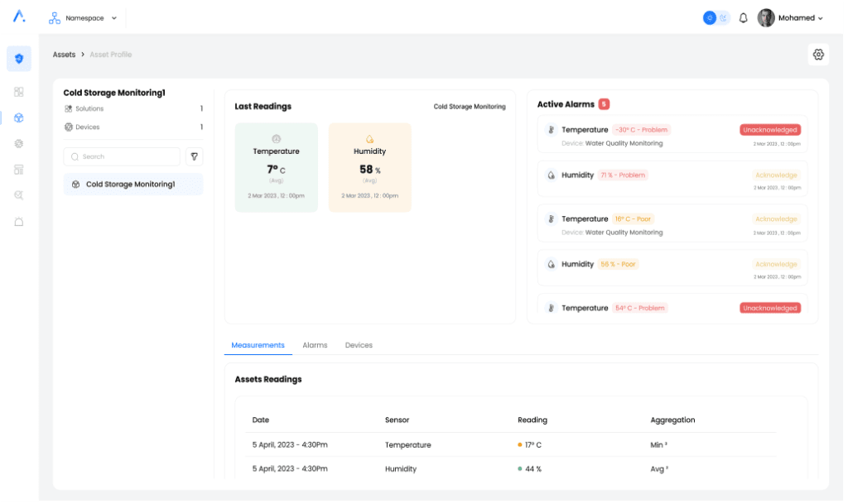Click the asset Search input field
848x504 pixels.
pos(123,156)
